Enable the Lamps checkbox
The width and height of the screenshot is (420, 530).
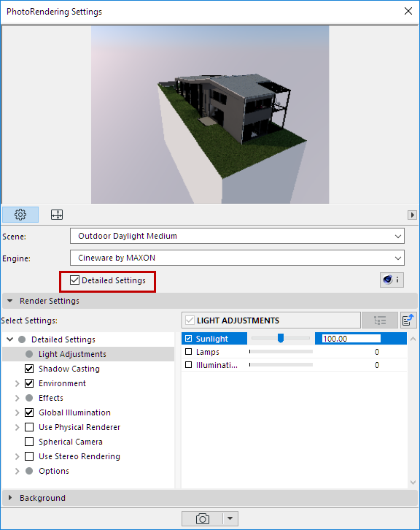(x=189, y=352)
